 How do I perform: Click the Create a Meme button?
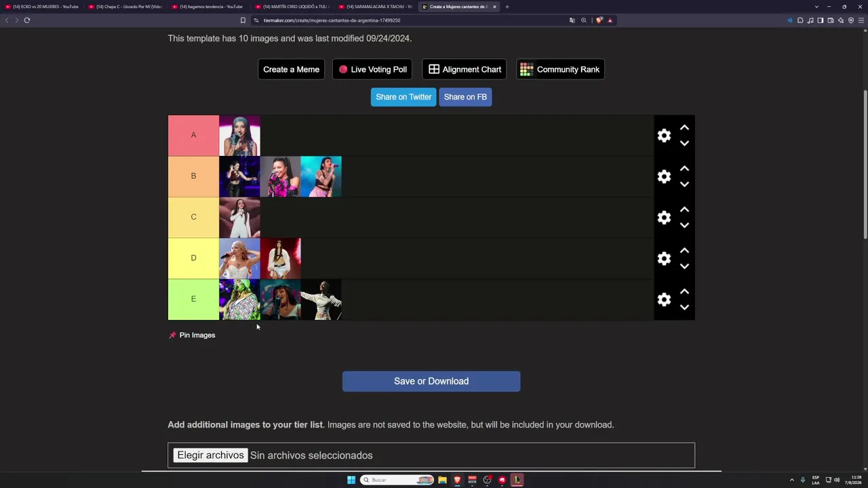[291, 69]
